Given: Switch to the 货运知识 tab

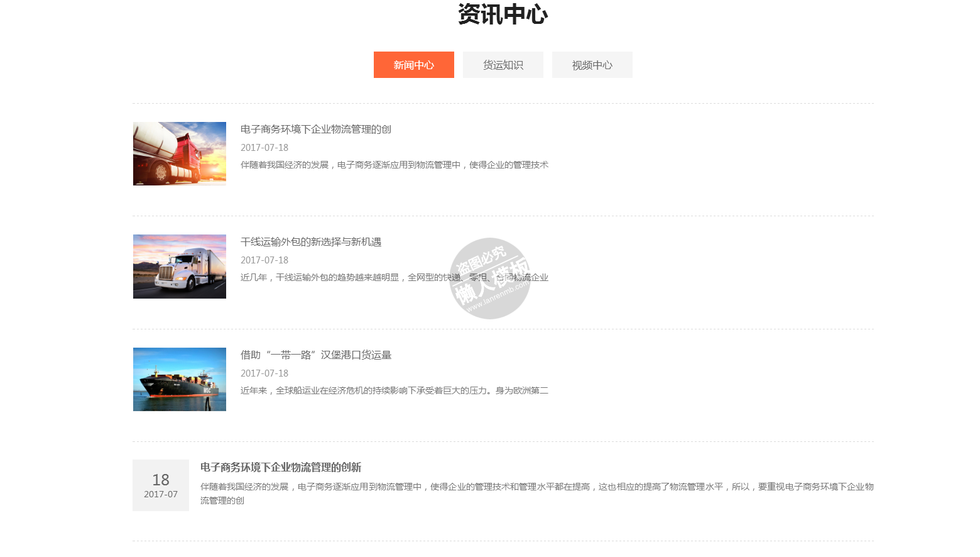Looking at the screenshot, I should pyautogui.click(x=503, y=65).
